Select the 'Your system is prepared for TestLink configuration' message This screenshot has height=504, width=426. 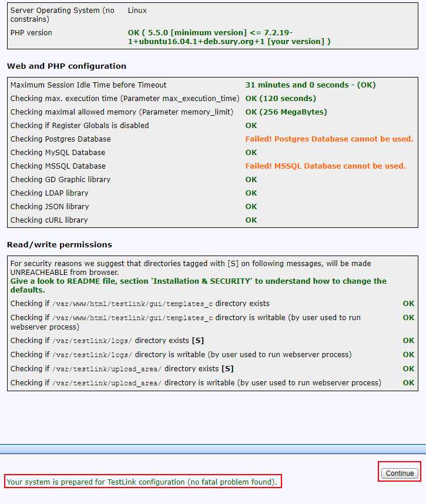pos(142,482)
